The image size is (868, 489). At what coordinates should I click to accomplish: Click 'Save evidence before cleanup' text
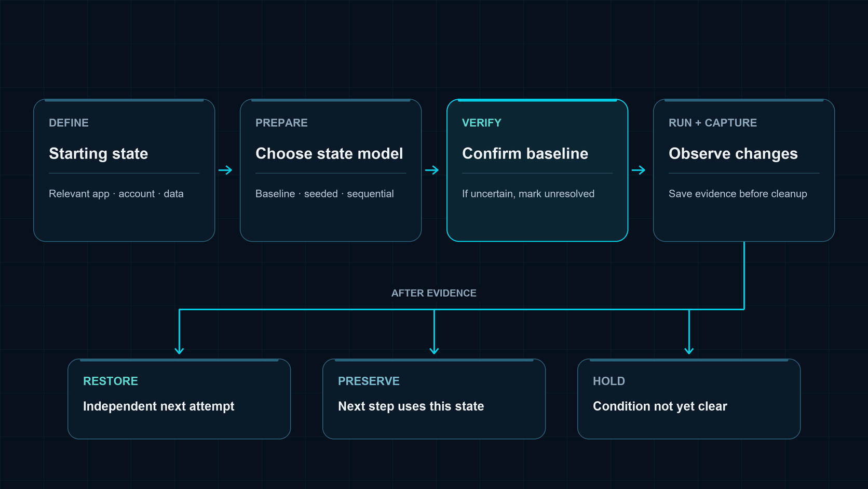click(738, 193)
